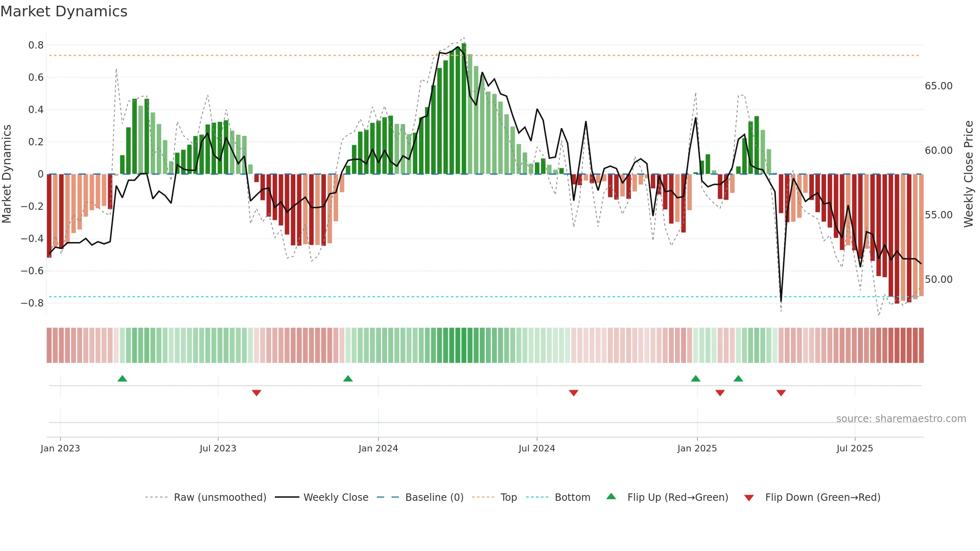Click the tallest green bar at the 2024 peak

click(464, 109)
